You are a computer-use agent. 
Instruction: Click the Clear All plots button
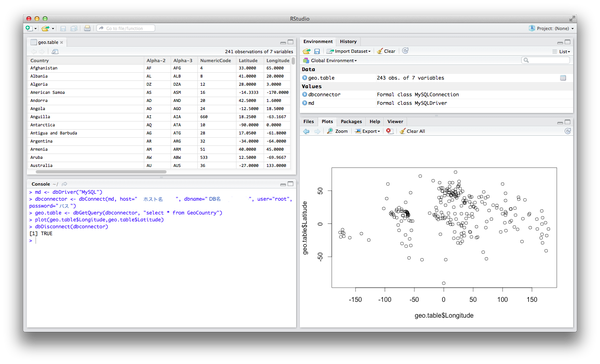click(x=412, y=131)
